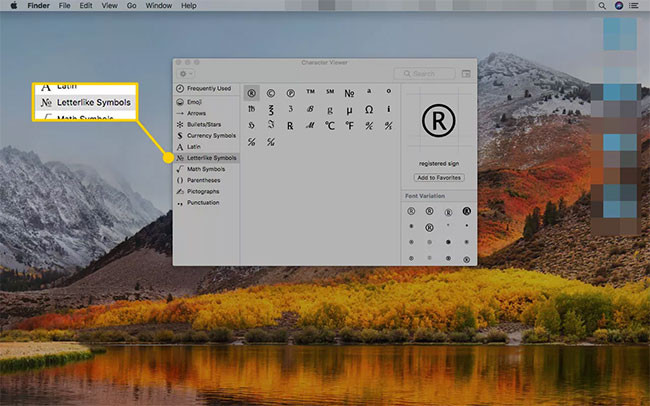Select the Pictographs category
This screenshot has width=650, height=406.
tap(202, 191)
